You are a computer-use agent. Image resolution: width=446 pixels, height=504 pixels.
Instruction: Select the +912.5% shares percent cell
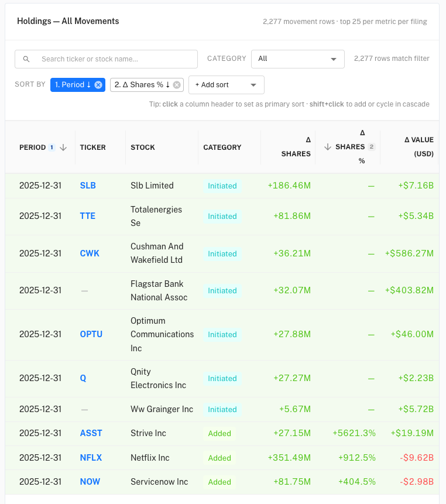pyautogui.click(x=357, y=458)
